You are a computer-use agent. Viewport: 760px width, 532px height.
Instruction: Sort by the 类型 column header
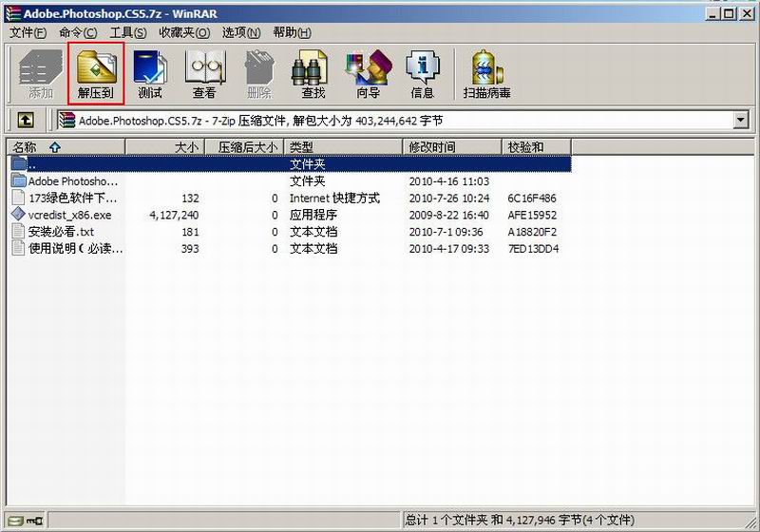pos(344,147)
